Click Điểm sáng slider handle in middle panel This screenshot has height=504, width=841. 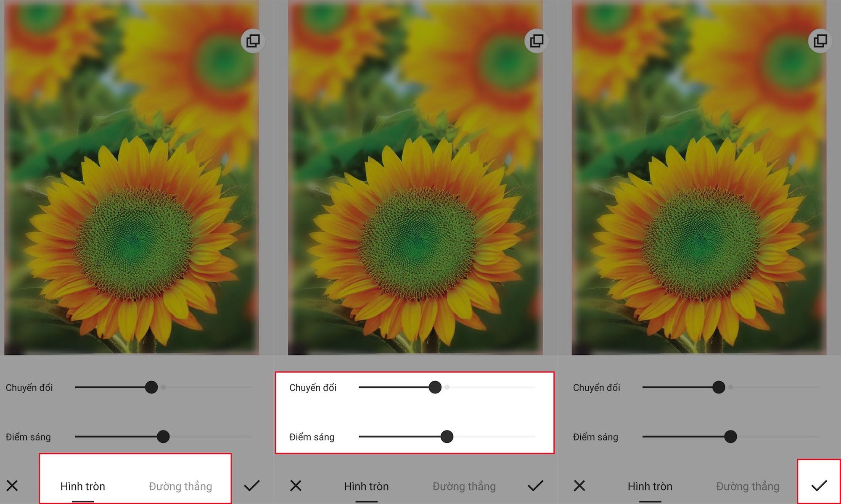click(447, 437)
